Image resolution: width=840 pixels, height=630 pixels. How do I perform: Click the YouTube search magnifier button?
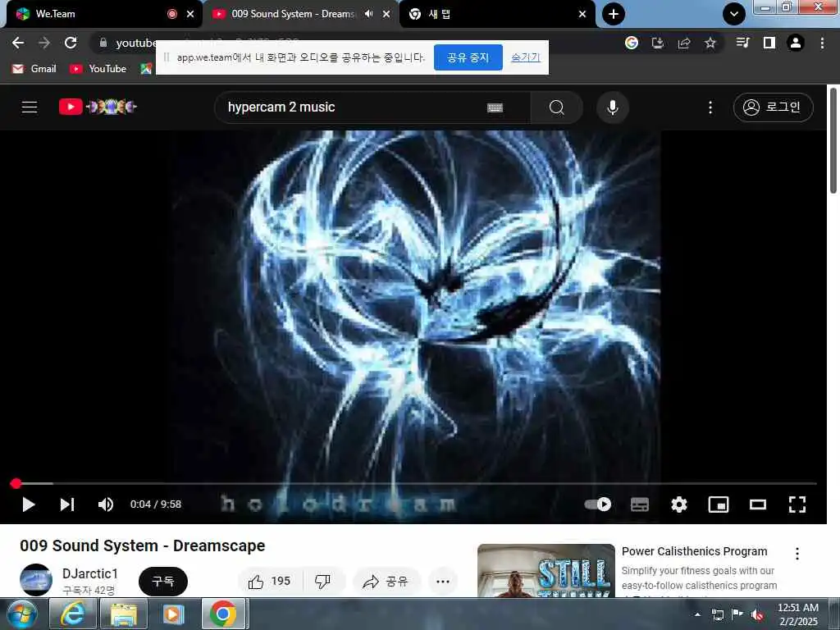557,107
